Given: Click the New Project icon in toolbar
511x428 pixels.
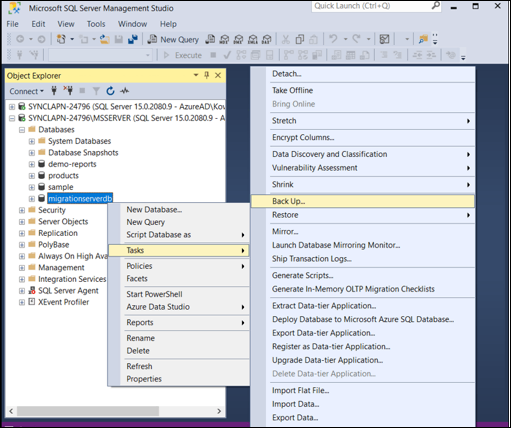Looking at the screenshot, I should pyautogui.click(x=61, y=39).
